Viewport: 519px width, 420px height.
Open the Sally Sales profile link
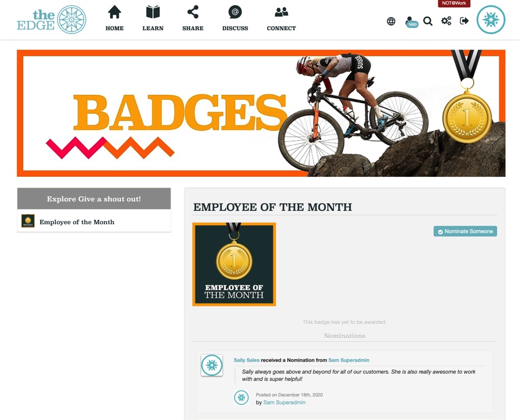(x=246, y=360)
